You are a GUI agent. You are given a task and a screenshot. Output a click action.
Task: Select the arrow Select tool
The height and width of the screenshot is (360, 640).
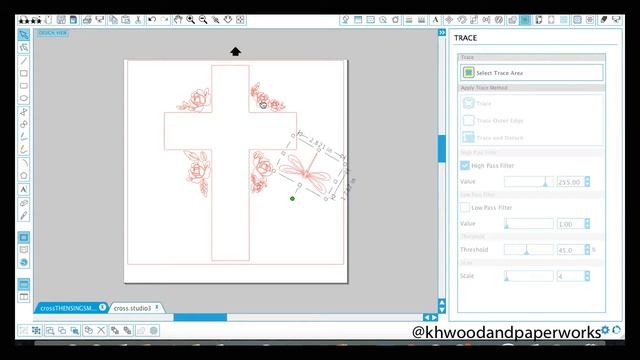[x=24, y=35]
